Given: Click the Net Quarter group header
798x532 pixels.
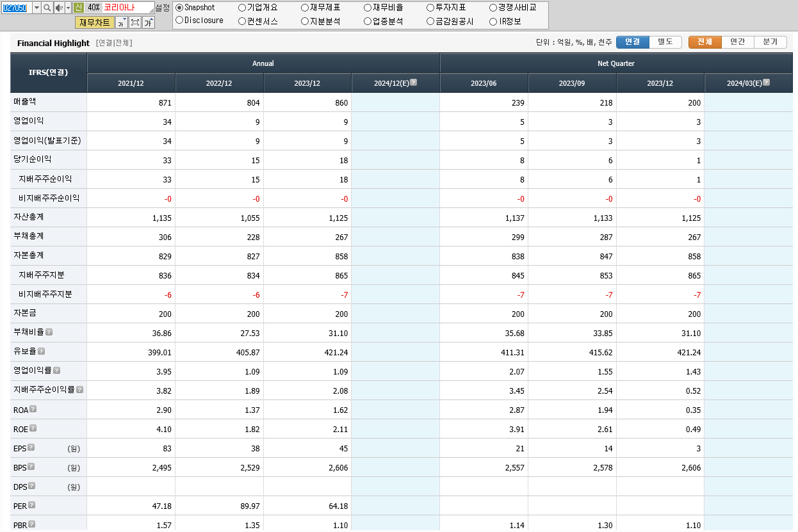Looking at the screenshot, I should [x=616, y=63].
